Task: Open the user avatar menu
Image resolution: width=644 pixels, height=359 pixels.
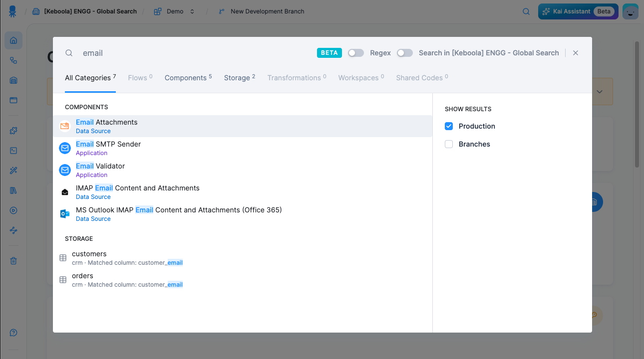Action: 631,11
